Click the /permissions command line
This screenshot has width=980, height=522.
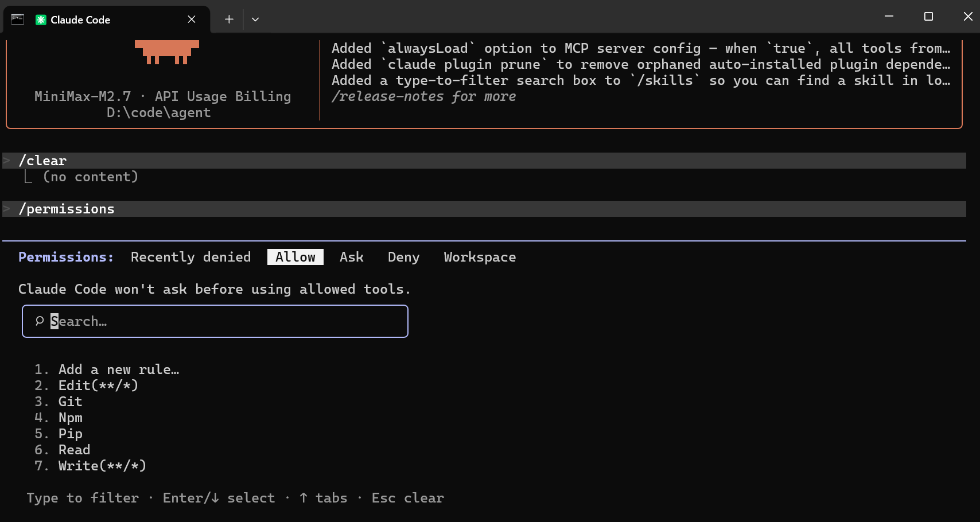click(x=484, y=209)
